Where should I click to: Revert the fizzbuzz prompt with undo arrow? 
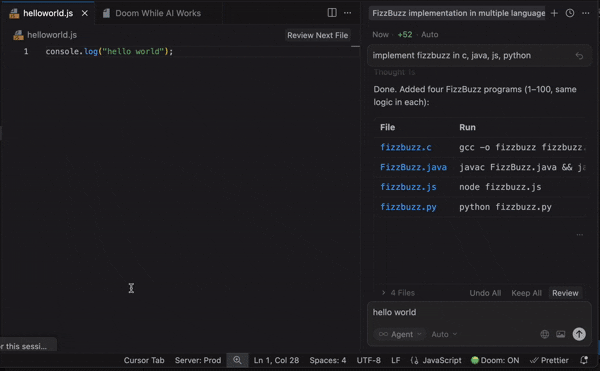coord(579,56)
